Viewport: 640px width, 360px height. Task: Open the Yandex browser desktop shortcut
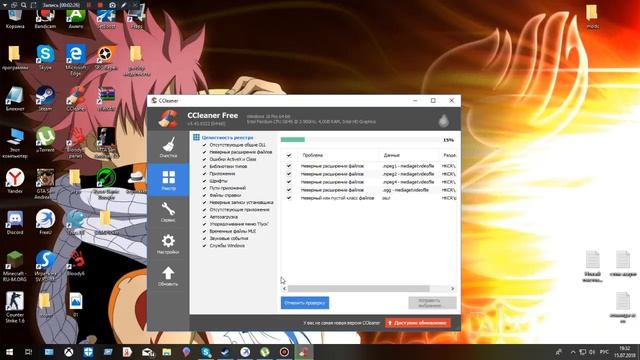click(15, 180)
